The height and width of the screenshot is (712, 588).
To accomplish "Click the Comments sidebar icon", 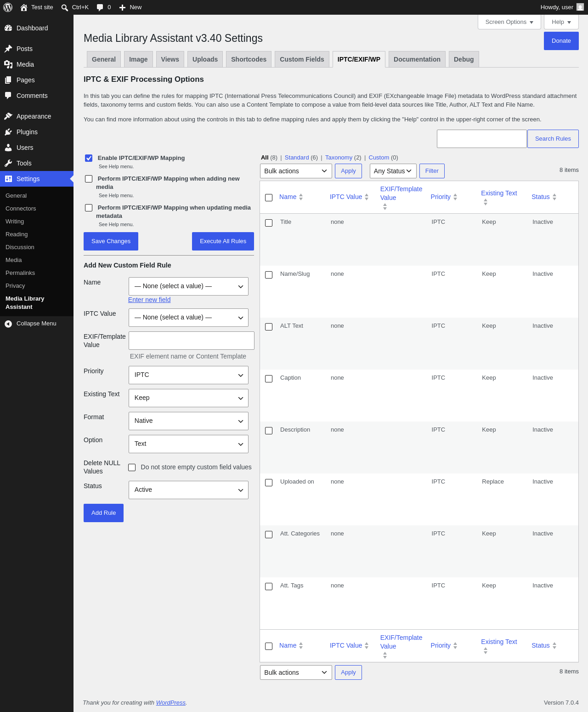I will (8, 96).
